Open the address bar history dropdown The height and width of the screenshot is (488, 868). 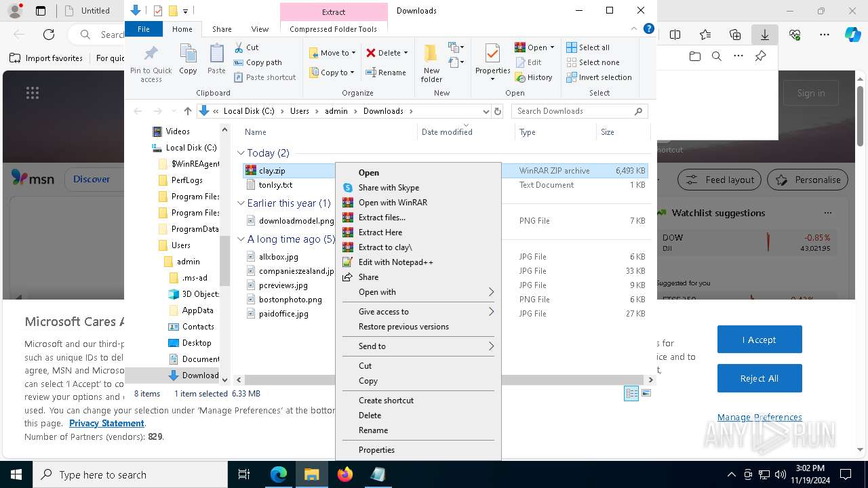[x=486, y=111]
